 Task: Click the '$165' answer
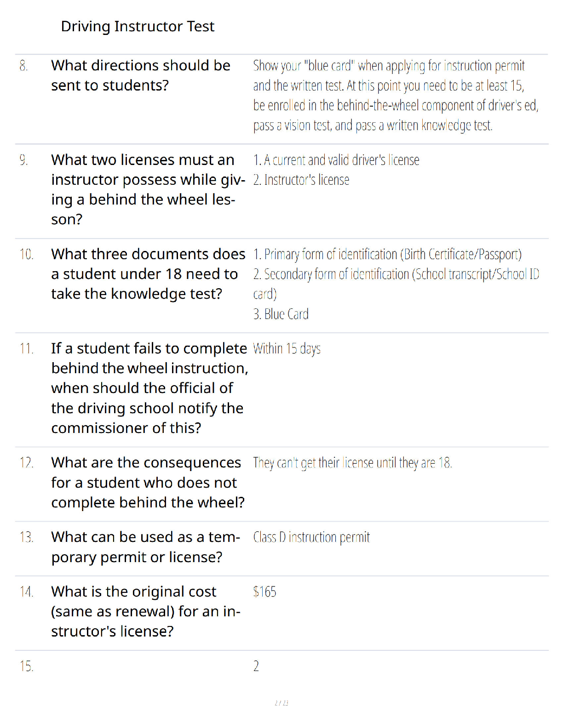264,591
